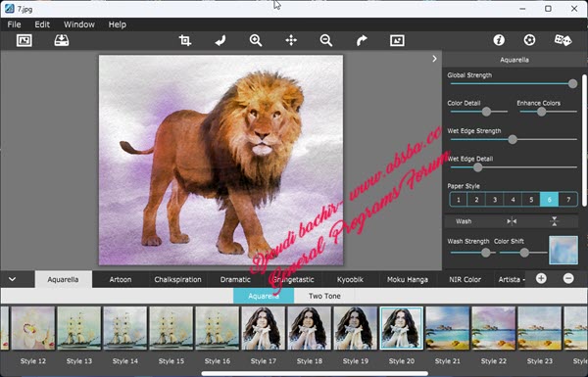Switch to the Kyoobik tab
Viewport: 588px width, 377px height.
[x=350, y=279]
